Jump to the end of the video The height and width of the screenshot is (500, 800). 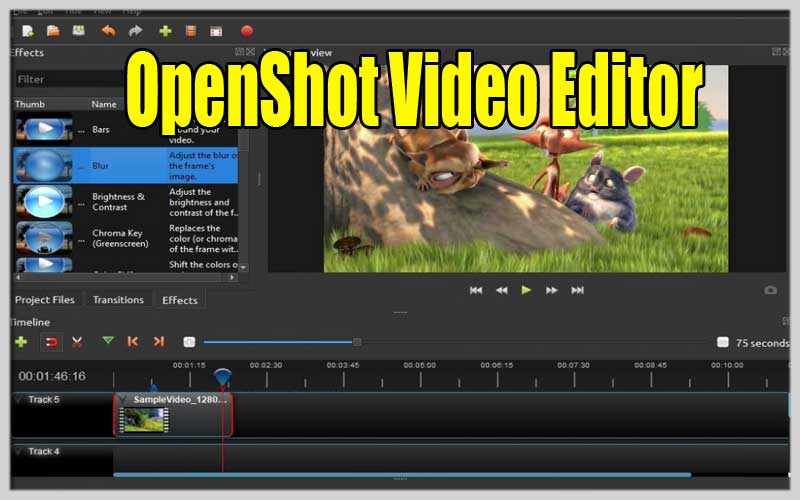[577, 290]
